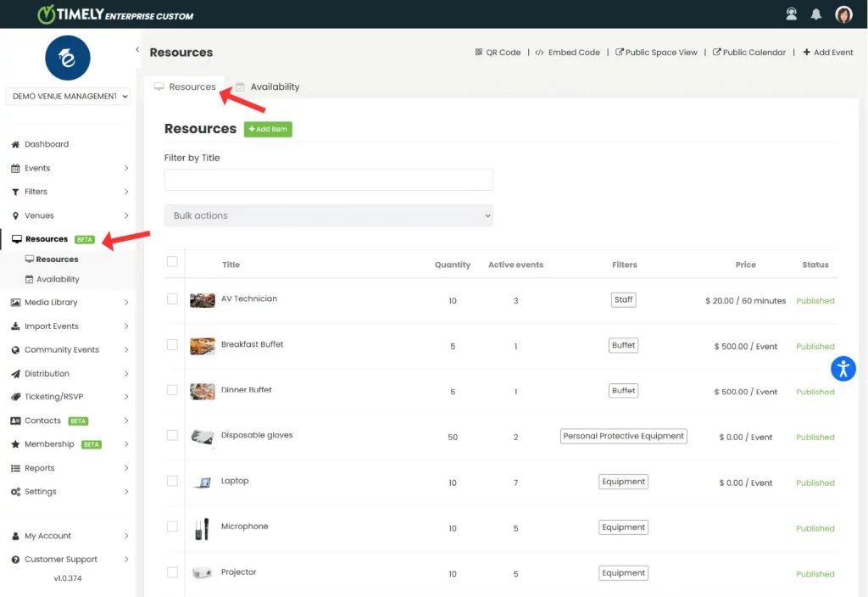Click the Ticketing/RSVP ticket icon
Screen dimensions: 868x597
point(15,397)
